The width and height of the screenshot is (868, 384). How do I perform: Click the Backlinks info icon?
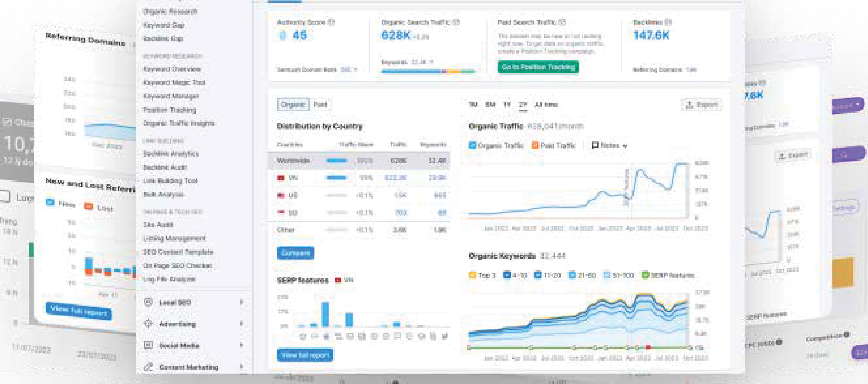(x=668, y=22)
